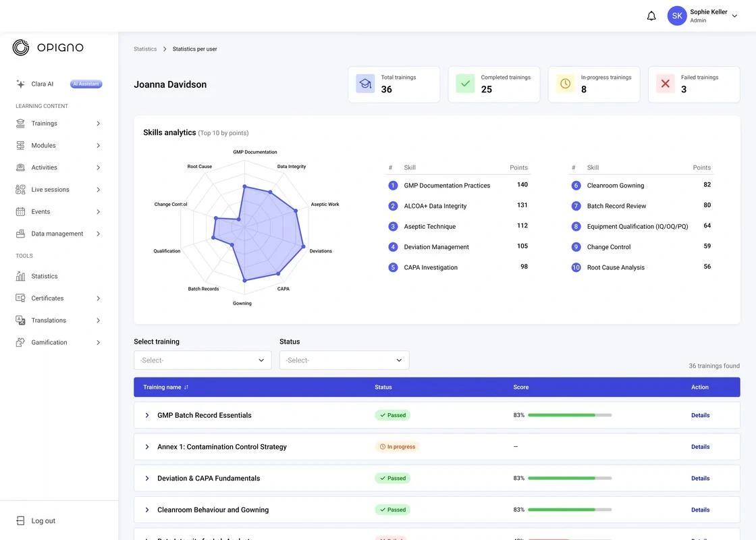Expand the Annex 1 Contamination Control row
Screen dimensions: 756x540
[x=147, y=447]
